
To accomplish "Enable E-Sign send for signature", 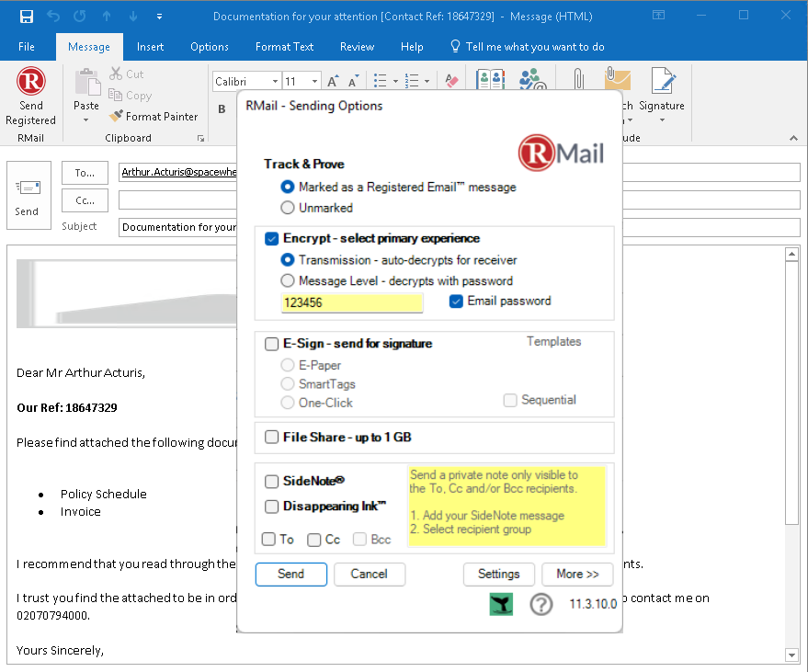I will [271, 344].
